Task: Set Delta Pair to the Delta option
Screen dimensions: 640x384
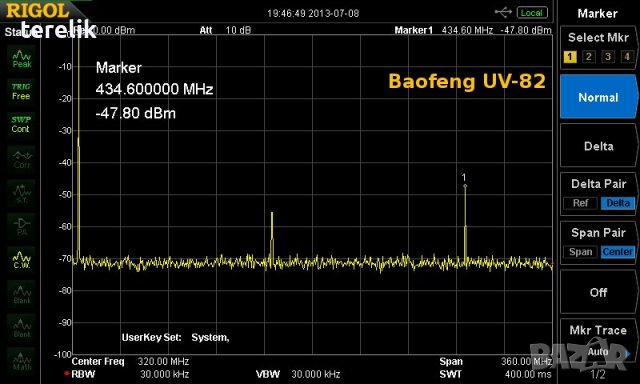Action: (618, 203)
